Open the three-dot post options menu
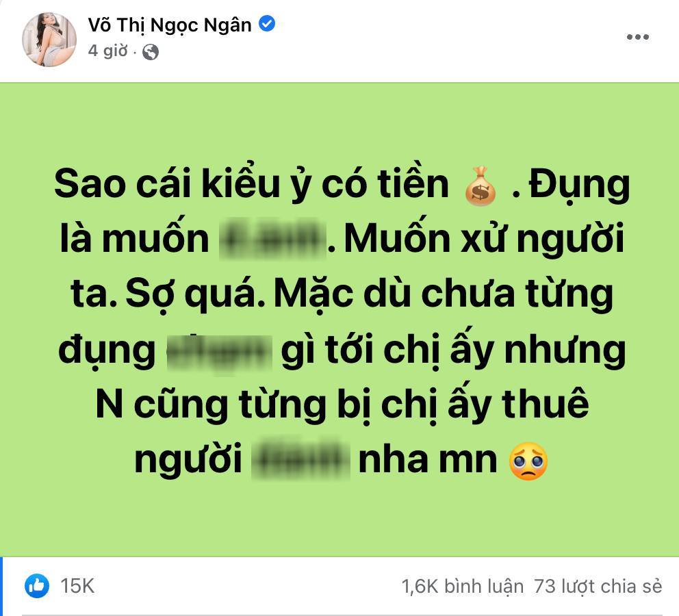679x616 pixels. (x=637, y=37)
